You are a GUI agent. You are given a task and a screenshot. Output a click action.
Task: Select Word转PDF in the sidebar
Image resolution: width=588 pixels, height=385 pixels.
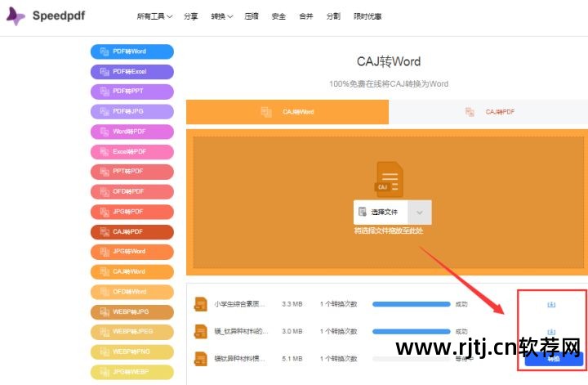(x=132, y=132)
